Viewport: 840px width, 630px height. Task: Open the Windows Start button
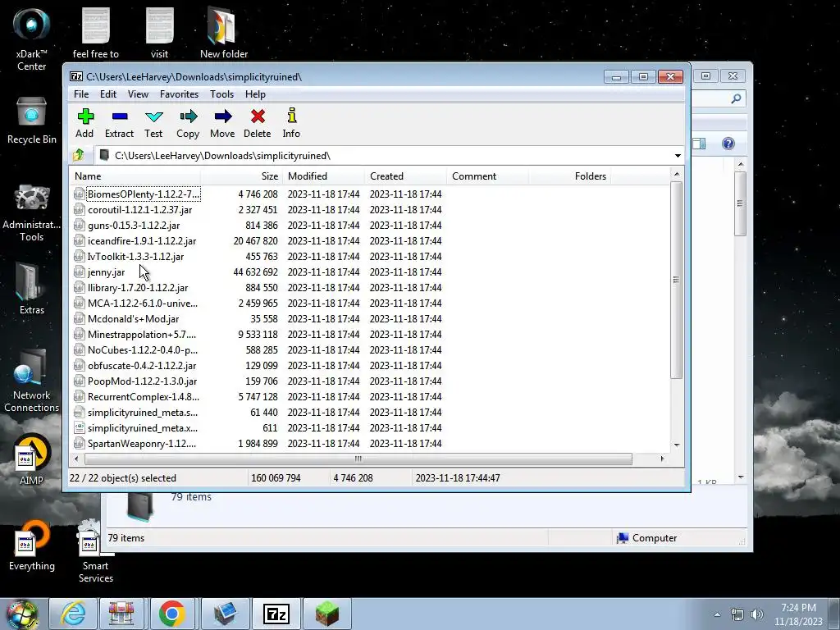click(x=21, y=614)
